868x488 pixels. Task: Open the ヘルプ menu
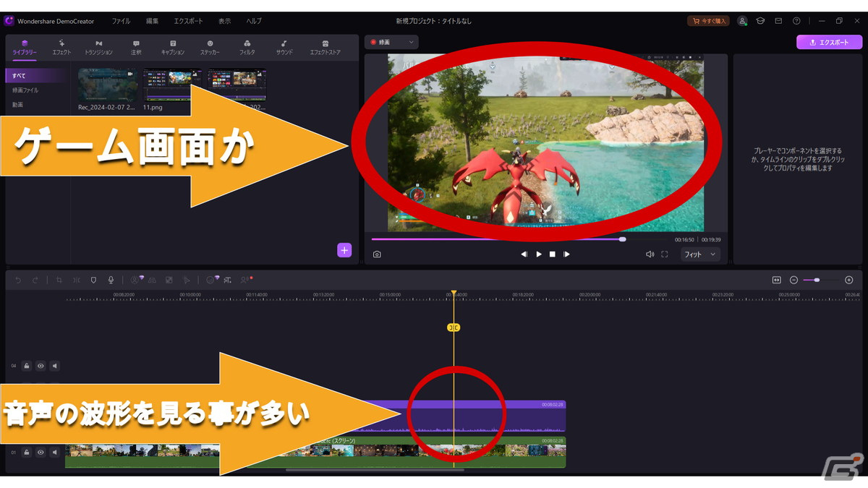pyautogui.click(x=254, y=21)
